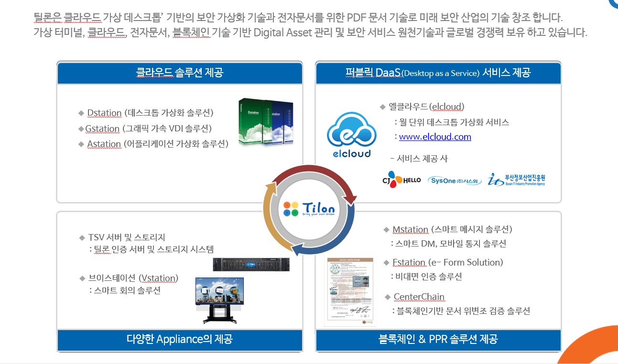Click the 부산정보산업진흥원 logo

click(516, 180)
